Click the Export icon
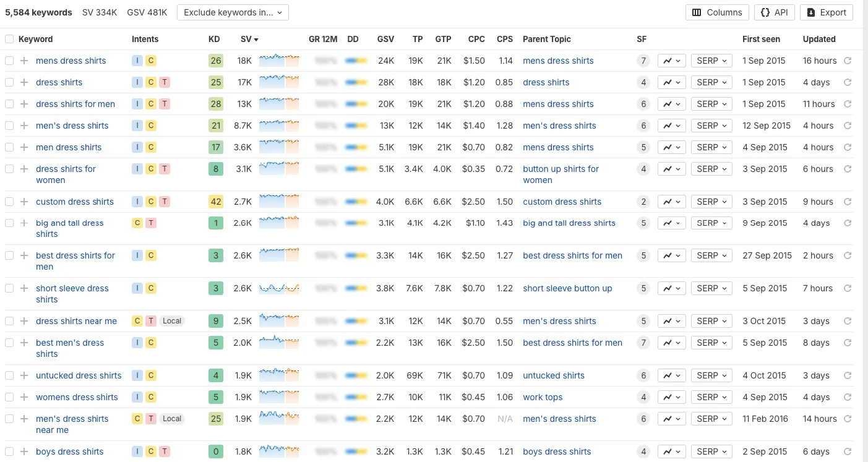The width and height of the screenshot is (868, 462). (826, 12)
